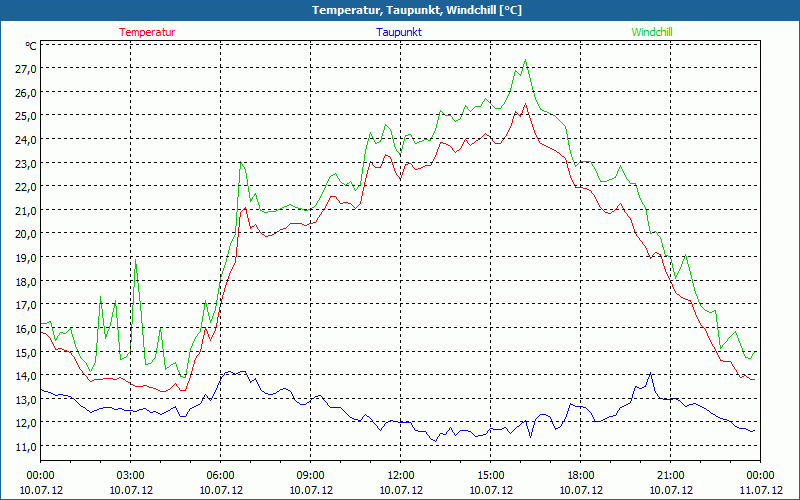800x500 pixels.
Task: Click the green Windchill spike just after 03:00
Action: (x=136, y=260)
